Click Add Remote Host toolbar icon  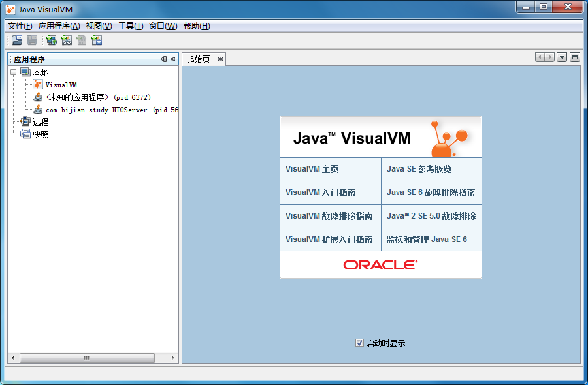tap(52, 40)
